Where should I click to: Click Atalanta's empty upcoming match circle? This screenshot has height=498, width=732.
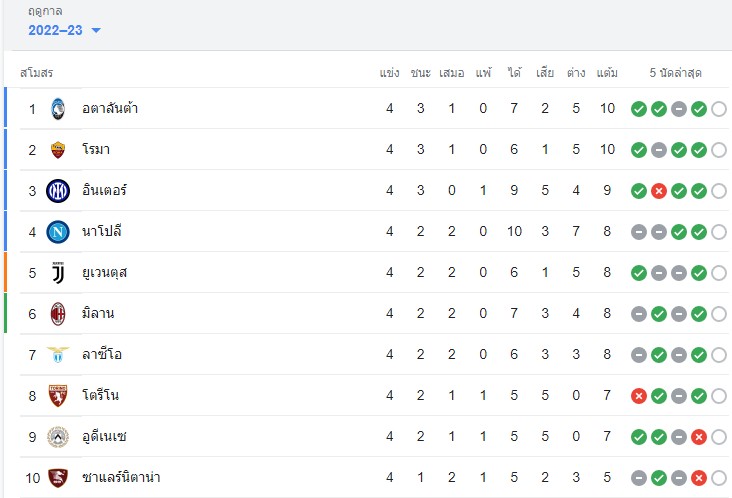pos(719,109)
